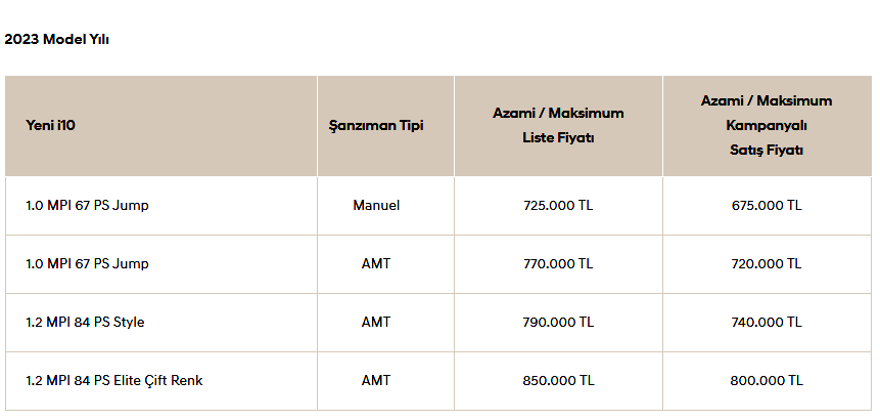
Task: Select the "Yeni i10" column header
Action: (x=50, y=126)
